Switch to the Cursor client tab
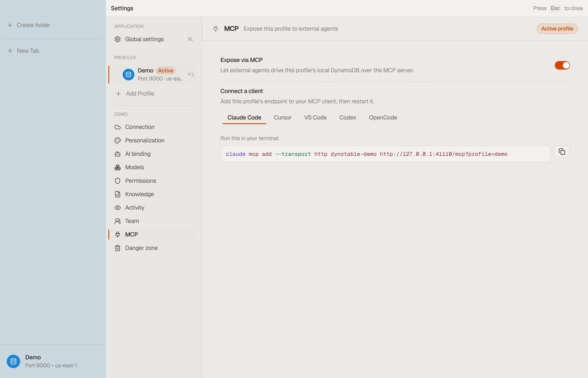This screenshot has width=588, height=378. click(282, 118)
